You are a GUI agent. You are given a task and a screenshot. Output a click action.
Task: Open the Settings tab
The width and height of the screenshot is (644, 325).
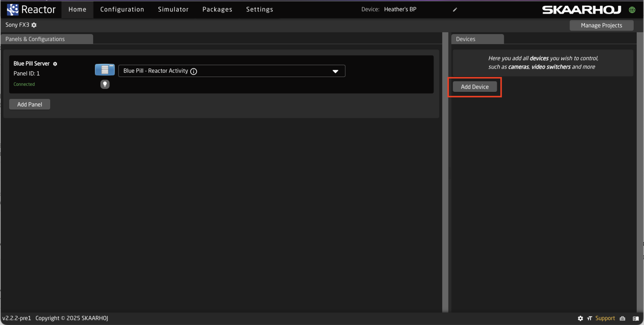(x=260, y=10)
